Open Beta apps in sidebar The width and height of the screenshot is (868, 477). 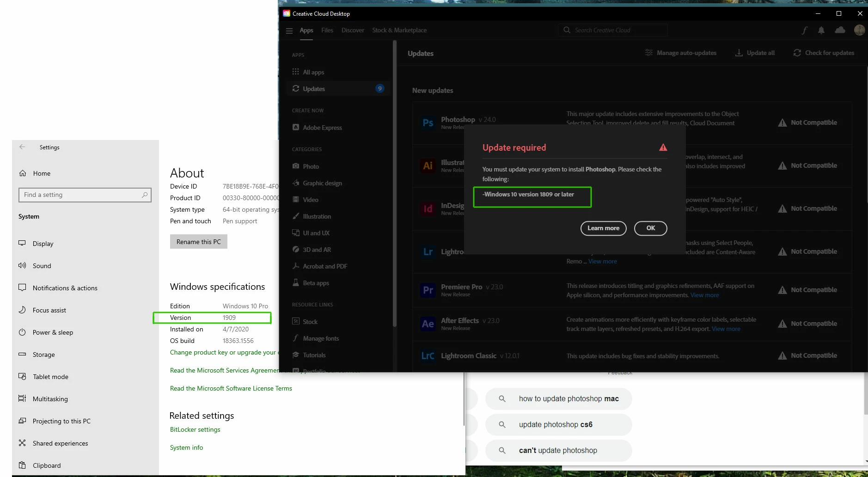pos(338,283)
